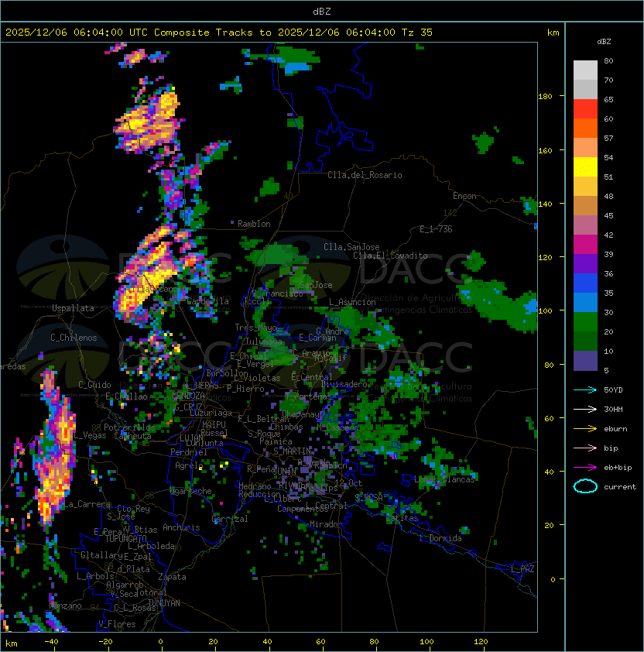Click the 'current' legend label
Image resolution: width=644 pixels, height=652 pixels.
620,487
